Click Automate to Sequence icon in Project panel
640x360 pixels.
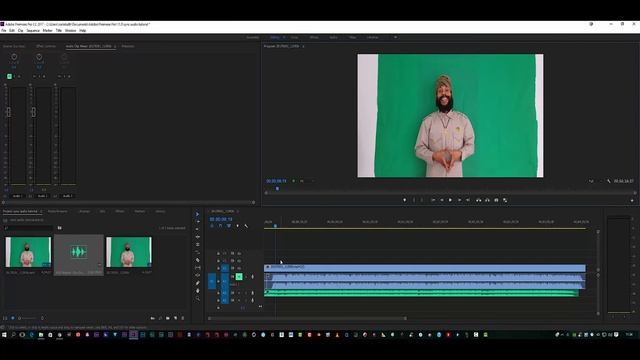point(153,318)
